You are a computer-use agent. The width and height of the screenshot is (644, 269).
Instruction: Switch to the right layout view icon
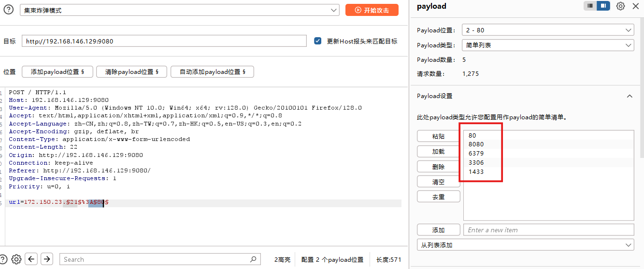(x=603, y=6)
